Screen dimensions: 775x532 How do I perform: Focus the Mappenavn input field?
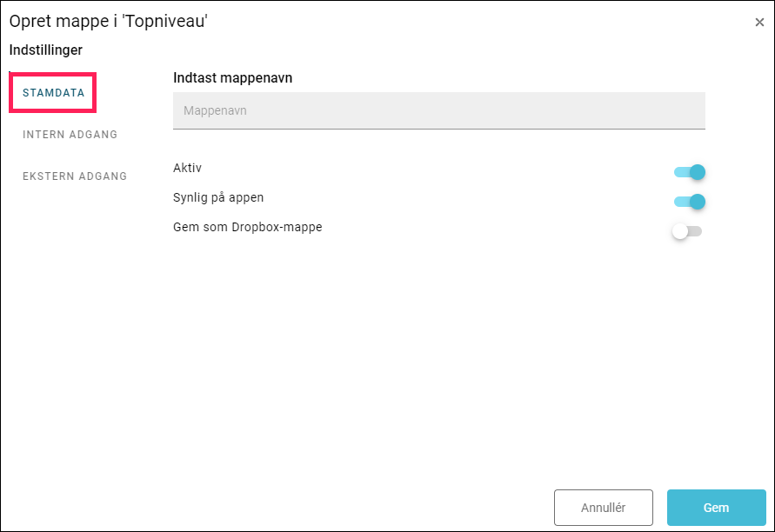[439, 110]
